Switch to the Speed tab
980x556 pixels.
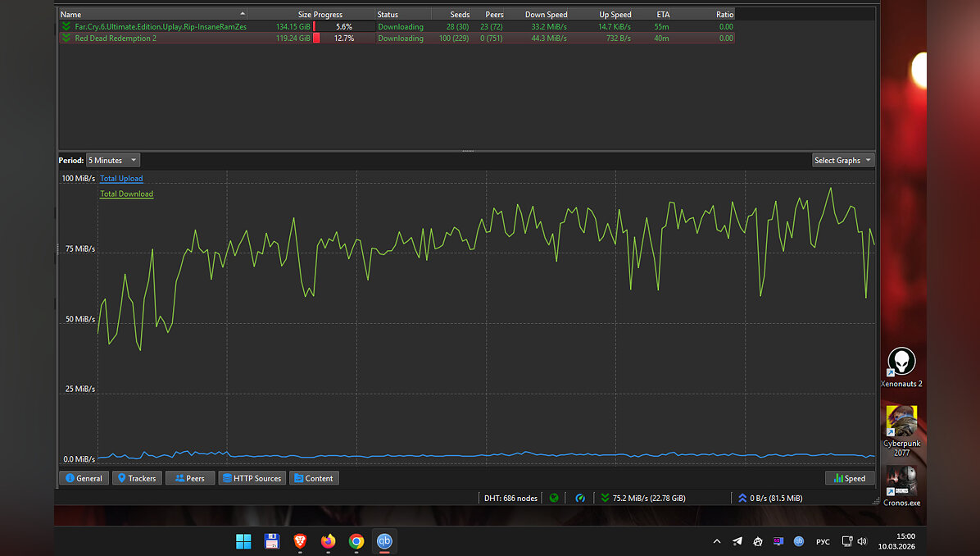[x=850, y=478]
